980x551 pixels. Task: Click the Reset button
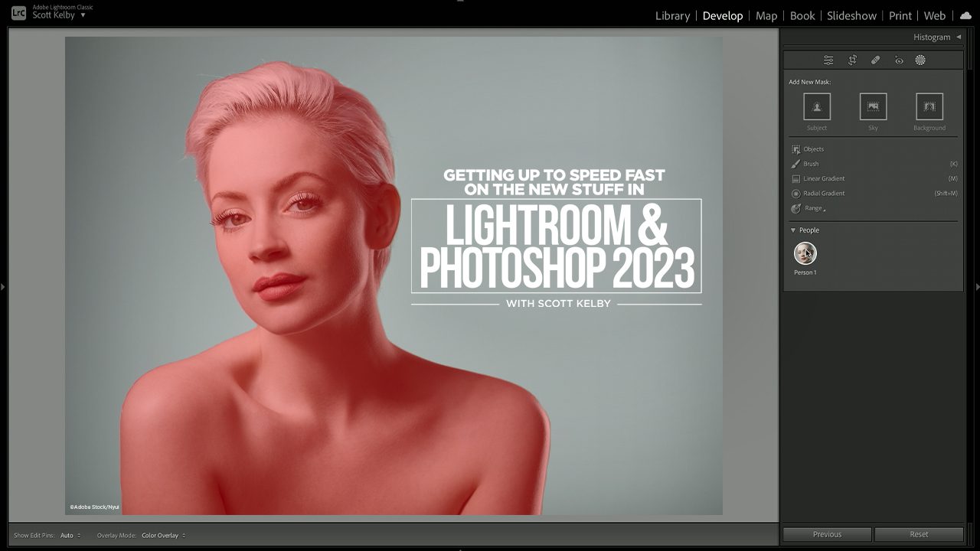click(919, 534)
